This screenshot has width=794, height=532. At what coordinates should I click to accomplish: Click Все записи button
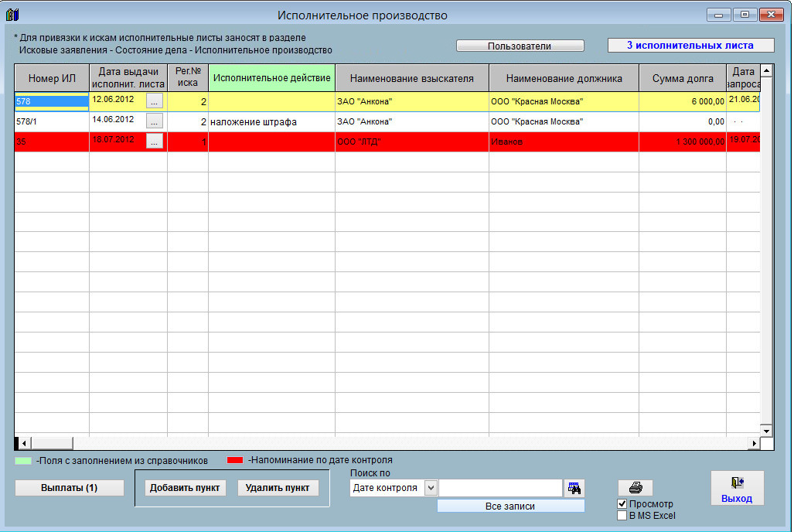[510, 506]
